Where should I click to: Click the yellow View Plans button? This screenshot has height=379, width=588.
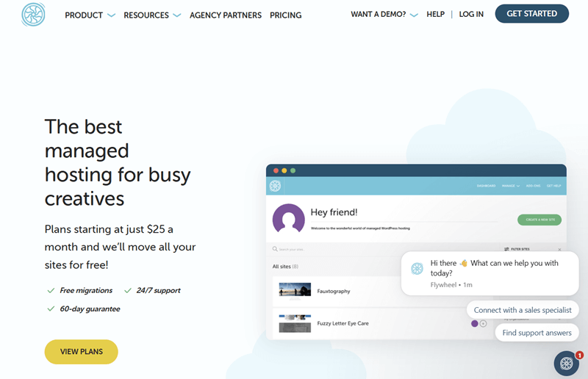click(x=82, y=352)
